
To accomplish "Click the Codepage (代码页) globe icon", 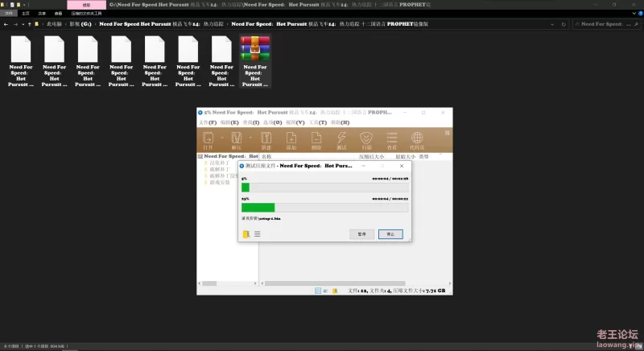I will [417, 140].
